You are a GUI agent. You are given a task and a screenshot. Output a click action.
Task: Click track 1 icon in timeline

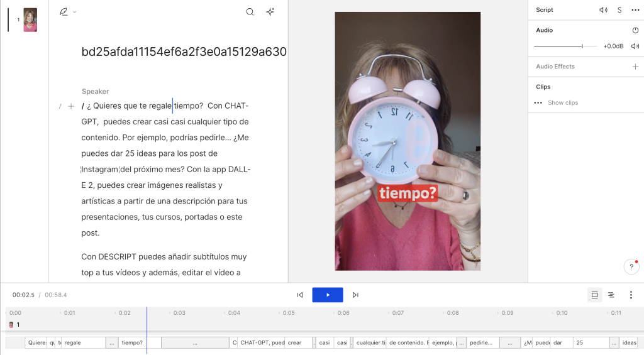coord(11,325)
